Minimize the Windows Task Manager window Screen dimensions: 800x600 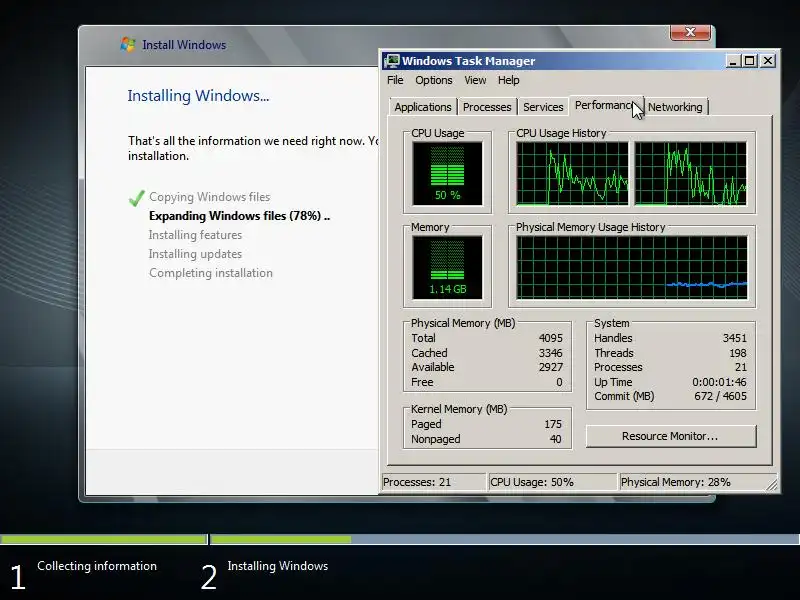733,61
